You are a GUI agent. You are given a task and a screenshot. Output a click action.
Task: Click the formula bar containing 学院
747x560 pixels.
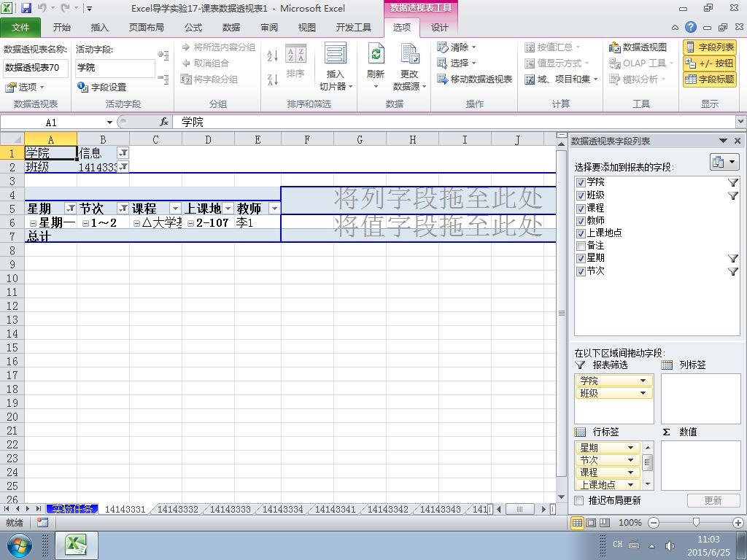[x=454, y=122]
